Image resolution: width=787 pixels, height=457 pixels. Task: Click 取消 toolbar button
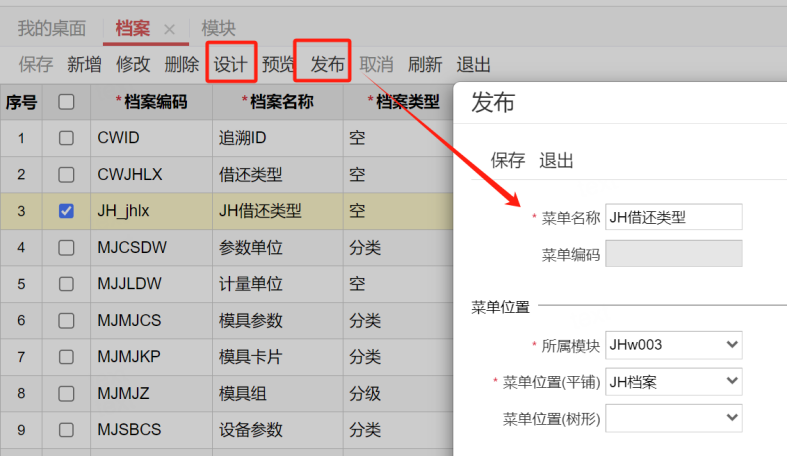pyautogui.click(x=376, y=64)
